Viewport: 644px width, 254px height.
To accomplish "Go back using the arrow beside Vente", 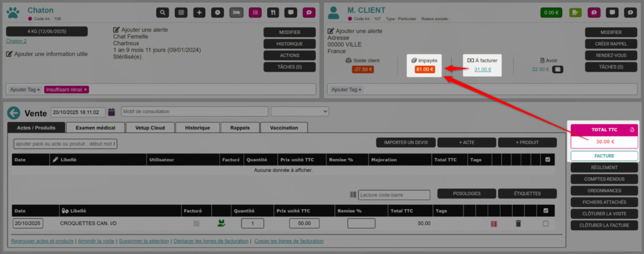I will [x=14, y=112].
